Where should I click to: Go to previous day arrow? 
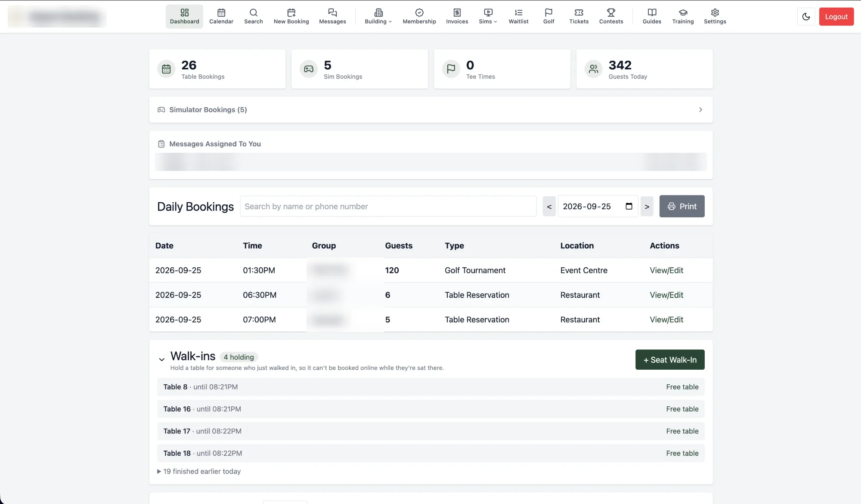point(549,206)
